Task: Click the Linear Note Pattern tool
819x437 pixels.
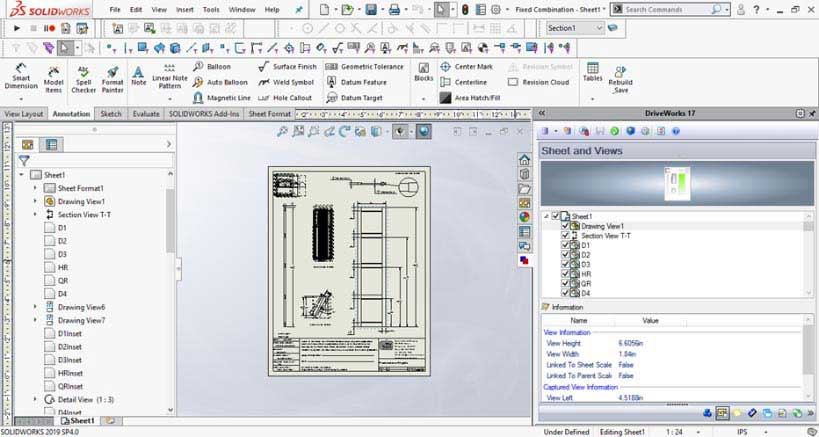Action: (170, 77)
